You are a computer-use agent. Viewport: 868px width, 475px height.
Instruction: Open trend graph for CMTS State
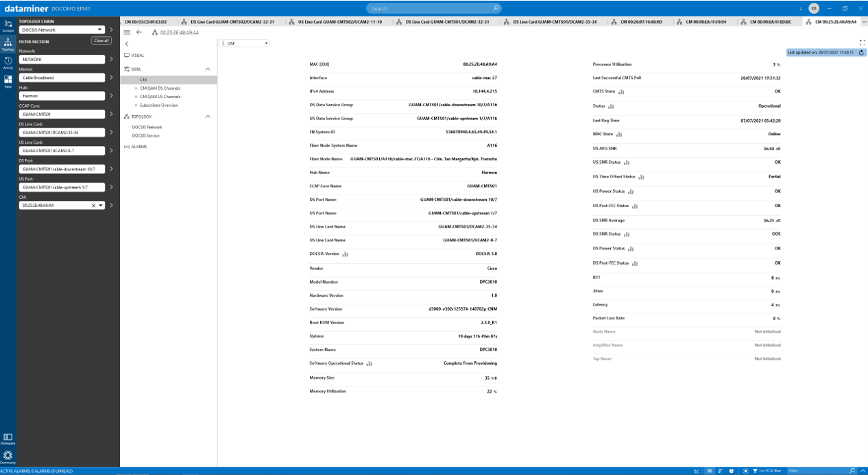click(621, 91)
